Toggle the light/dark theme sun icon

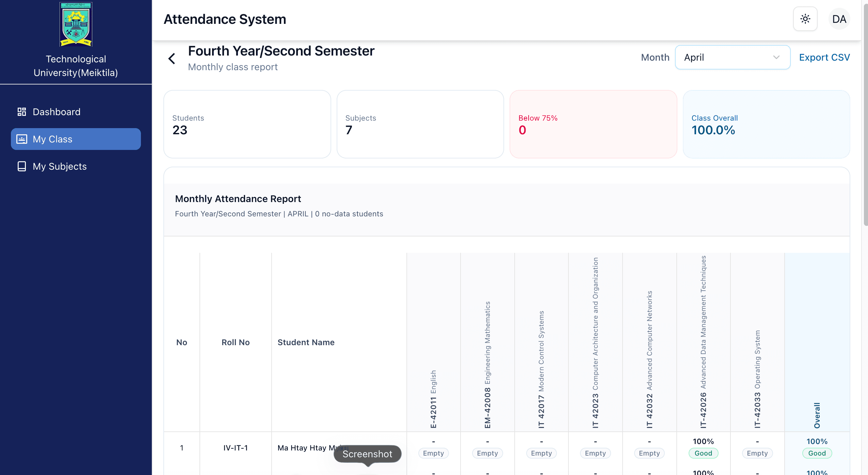coord(805,19)
